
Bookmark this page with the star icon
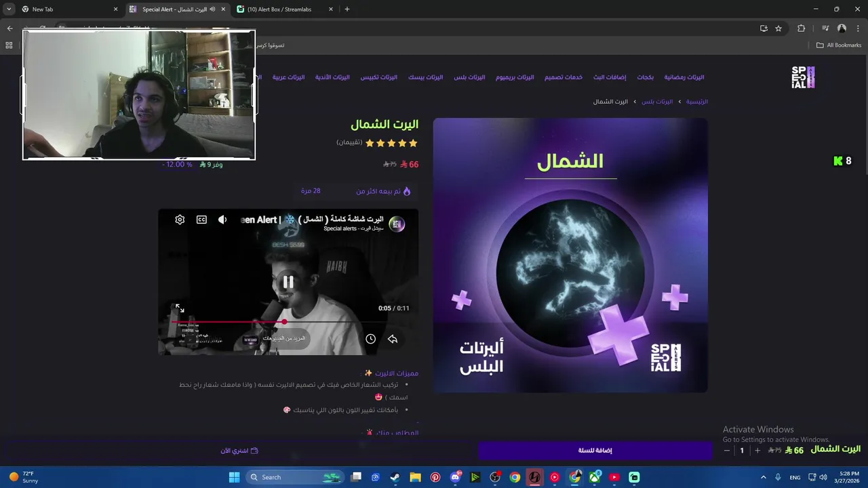pos(778,28)
